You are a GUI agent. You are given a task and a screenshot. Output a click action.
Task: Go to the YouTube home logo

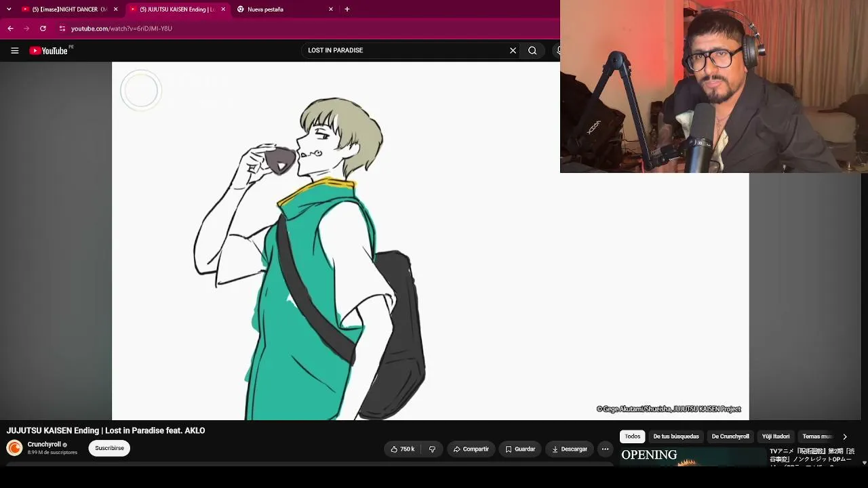(49, 51)
